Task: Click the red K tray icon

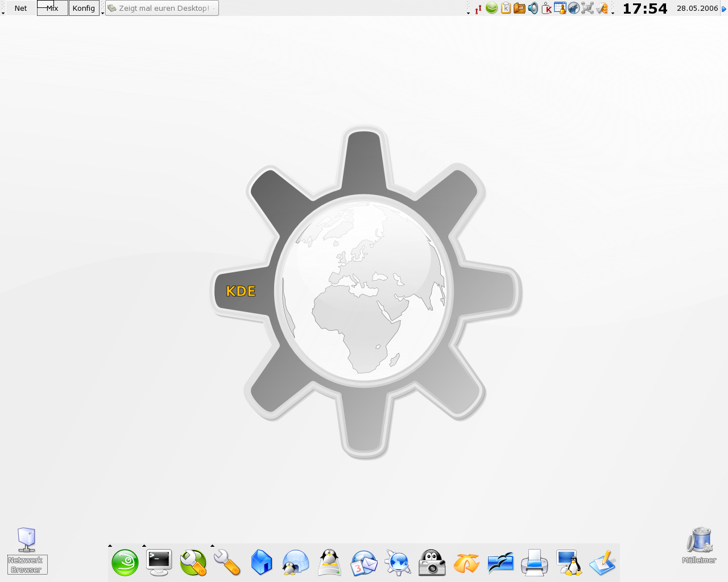Action: pyautogui.click(x=547, y=9)
